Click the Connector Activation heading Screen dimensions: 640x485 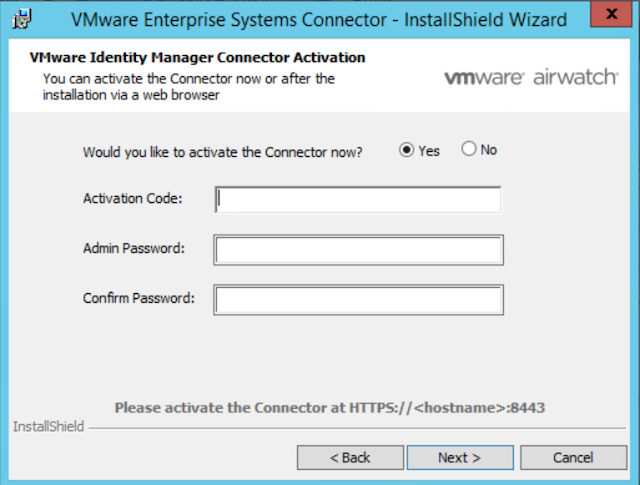[197, 58]
